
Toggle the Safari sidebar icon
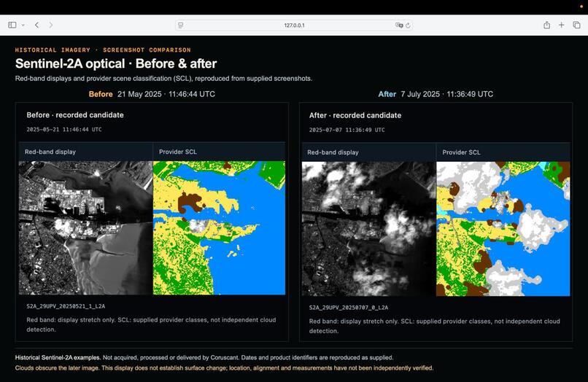click(x=12, y=25)
